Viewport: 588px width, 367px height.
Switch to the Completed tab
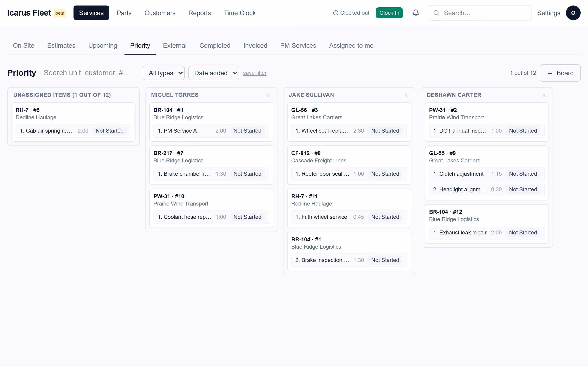(x=215, y=45)
